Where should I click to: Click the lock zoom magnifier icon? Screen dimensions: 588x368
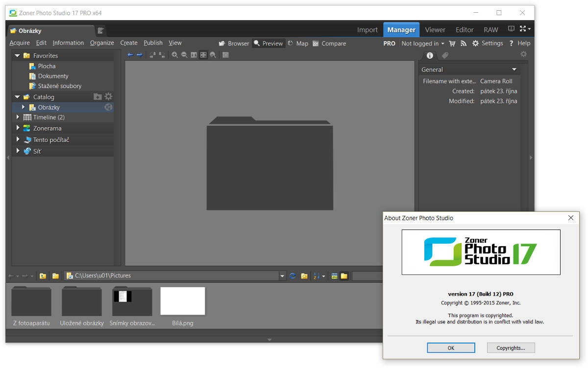tap(213, 55)
